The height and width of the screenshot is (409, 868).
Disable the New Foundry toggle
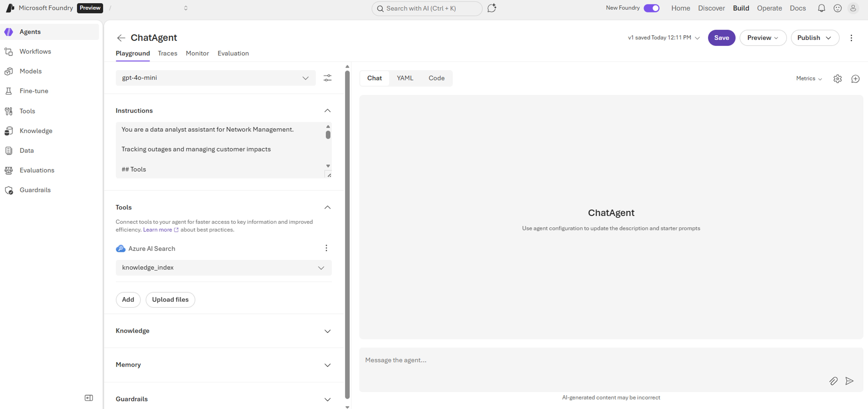click(x=651, y=8)
